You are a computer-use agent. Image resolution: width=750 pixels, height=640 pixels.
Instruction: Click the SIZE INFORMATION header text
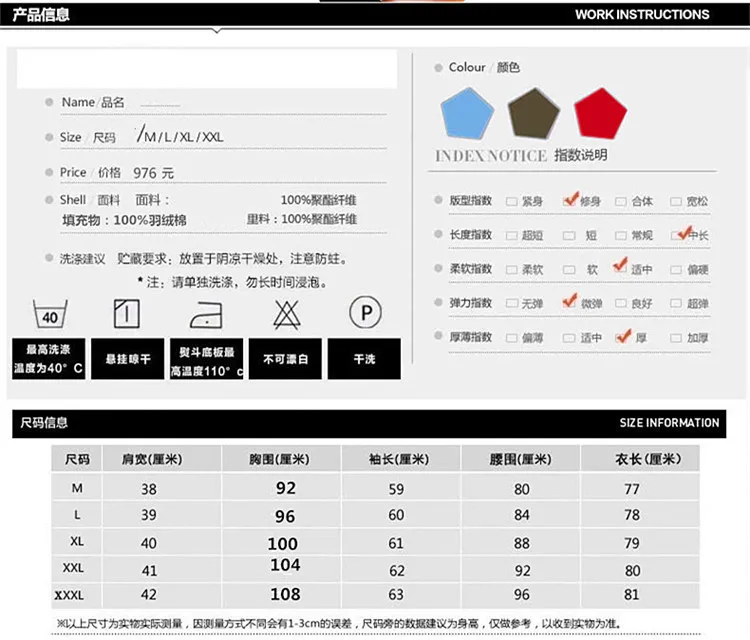pos(669,423)
